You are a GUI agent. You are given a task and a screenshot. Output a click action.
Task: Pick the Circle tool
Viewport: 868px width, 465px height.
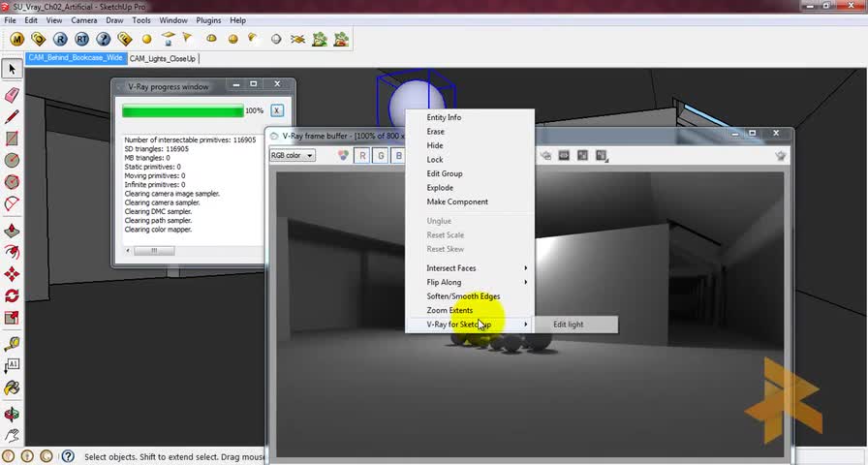[x=13, y=160]
